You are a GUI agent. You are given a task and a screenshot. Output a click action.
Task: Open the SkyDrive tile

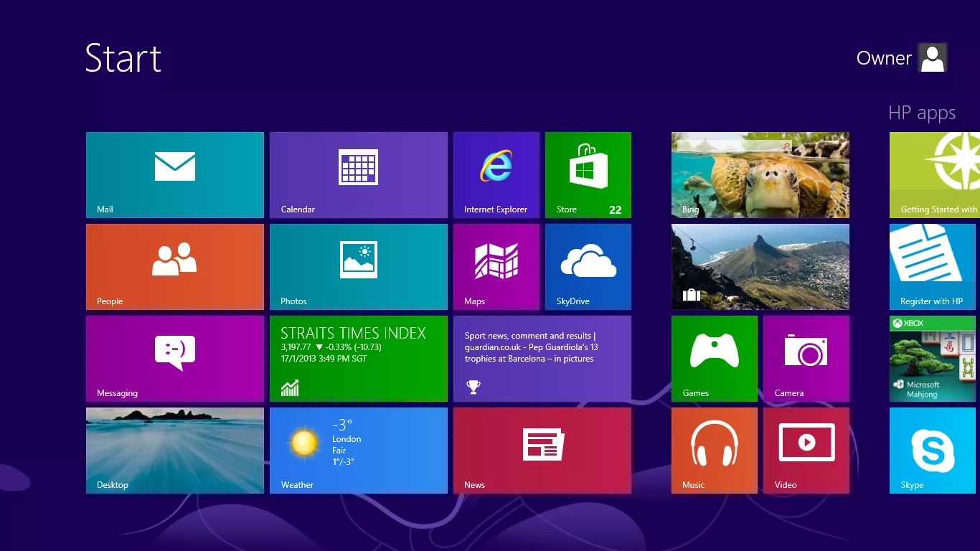[x=588, y=267]
